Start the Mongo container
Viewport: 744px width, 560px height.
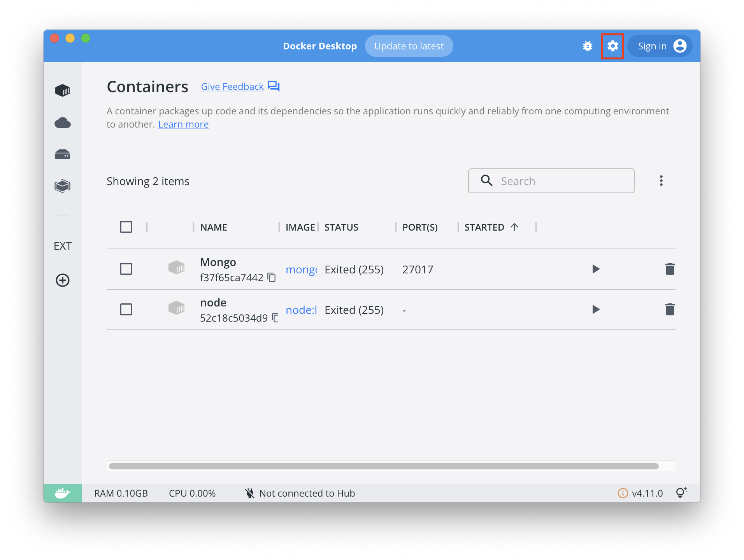tap(596, 269)
